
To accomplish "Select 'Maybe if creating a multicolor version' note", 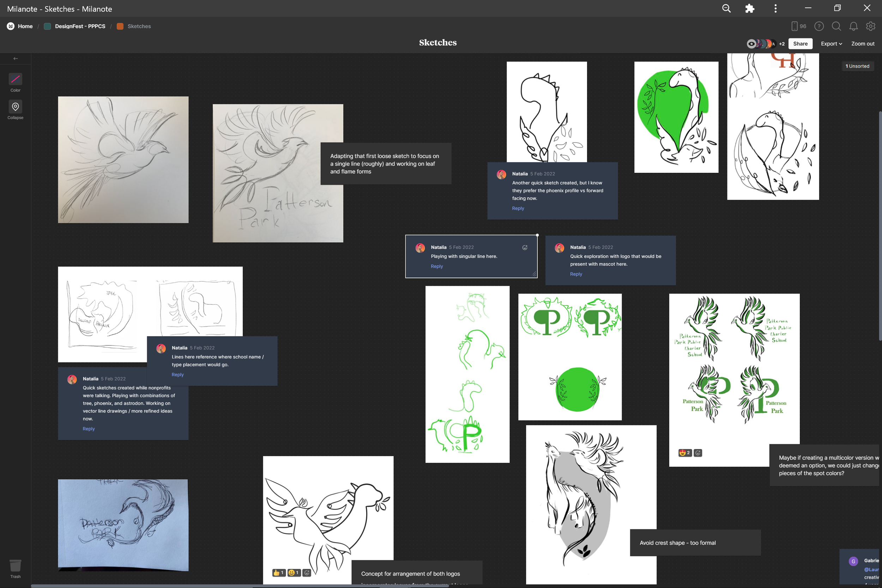I will pos(825,465).
